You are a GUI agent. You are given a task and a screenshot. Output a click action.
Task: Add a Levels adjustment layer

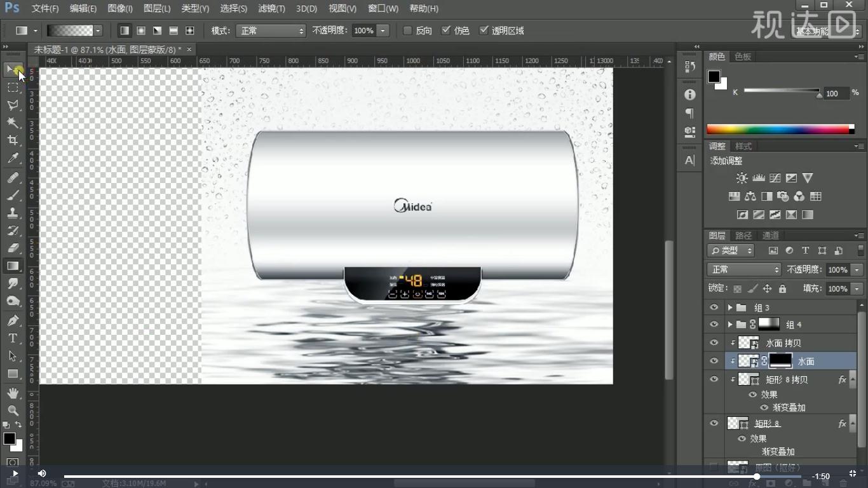click(x=758, y=178)
